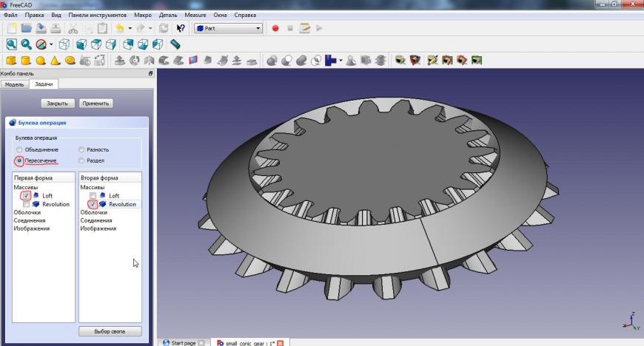Click the scissors cut icon
Screen dimensions: 644x346
point(73,28)
